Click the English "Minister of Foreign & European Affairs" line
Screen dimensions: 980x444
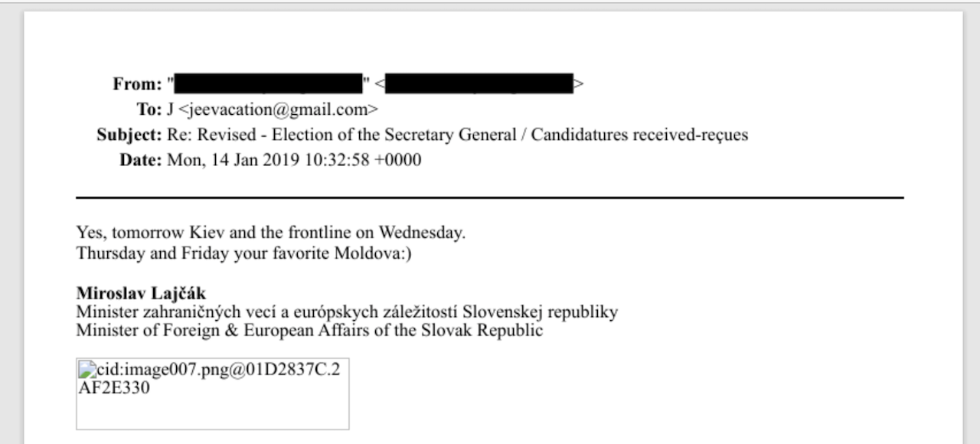309,331
